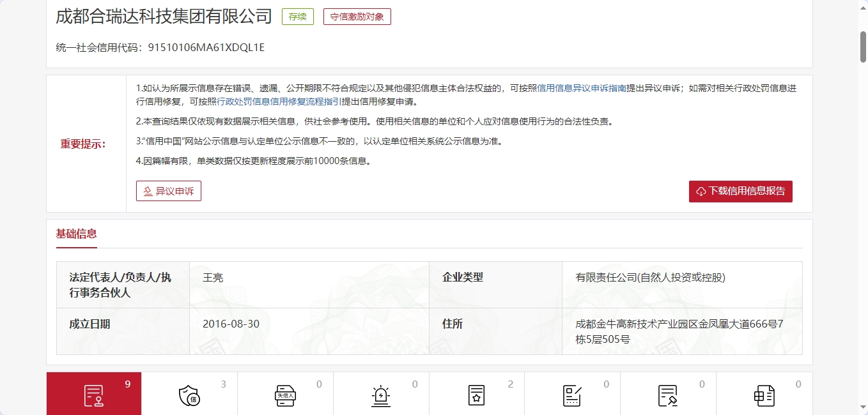Open the form-with-pencil commitment tab icon
Image resolution: width=868 pixels, height=415 pixels.
click(572, 395)
